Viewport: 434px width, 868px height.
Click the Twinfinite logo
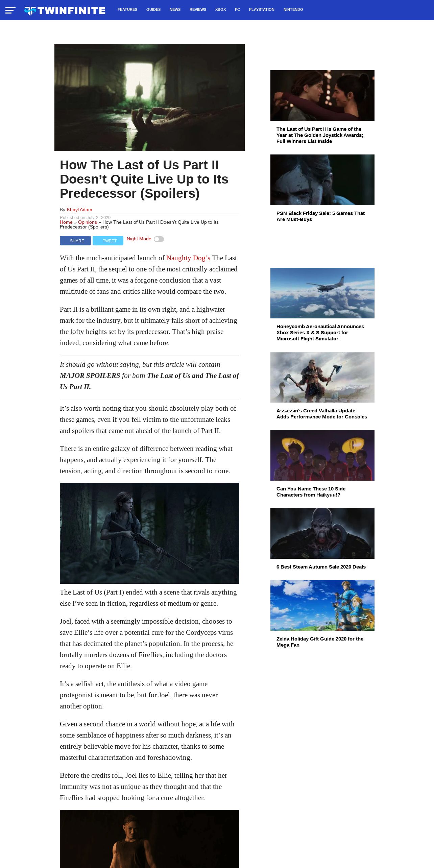65,11
